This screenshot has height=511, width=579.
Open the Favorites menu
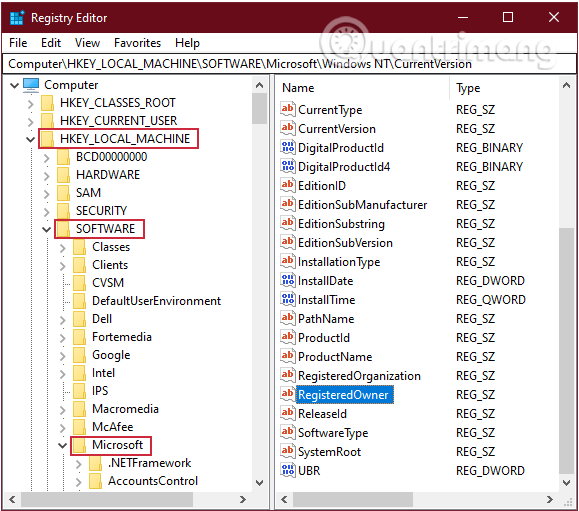click(137, 43)
